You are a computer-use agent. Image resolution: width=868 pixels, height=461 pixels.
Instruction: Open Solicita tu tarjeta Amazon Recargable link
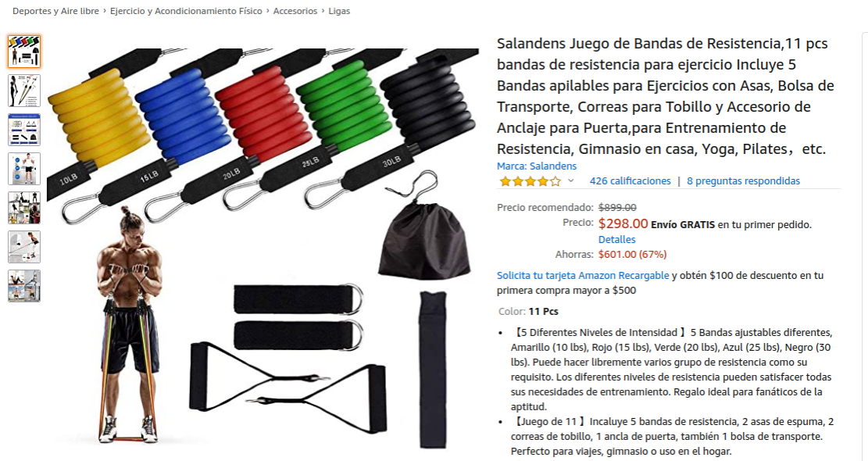pos(582,276)
